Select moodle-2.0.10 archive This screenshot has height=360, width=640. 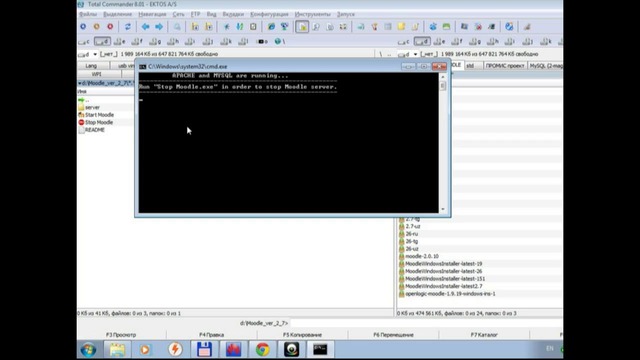tap(422, 256)
